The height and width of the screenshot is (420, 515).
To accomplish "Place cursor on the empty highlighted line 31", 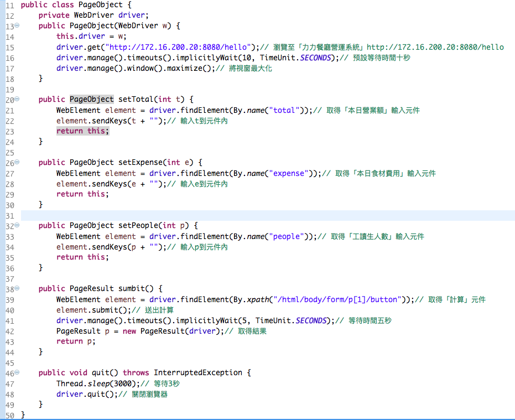I will coord(266,215).
